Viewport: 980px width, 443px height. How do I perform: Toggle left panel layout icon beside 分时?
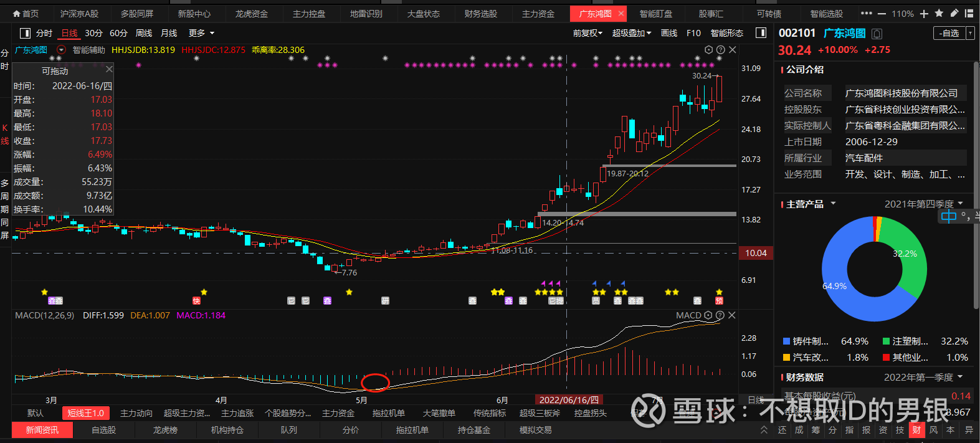tap(25, 33)
